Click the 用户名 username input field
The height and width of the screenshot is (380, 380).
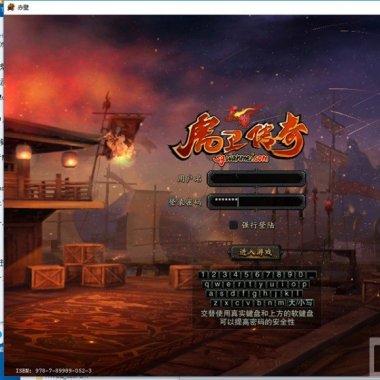[x=256, y=179]
